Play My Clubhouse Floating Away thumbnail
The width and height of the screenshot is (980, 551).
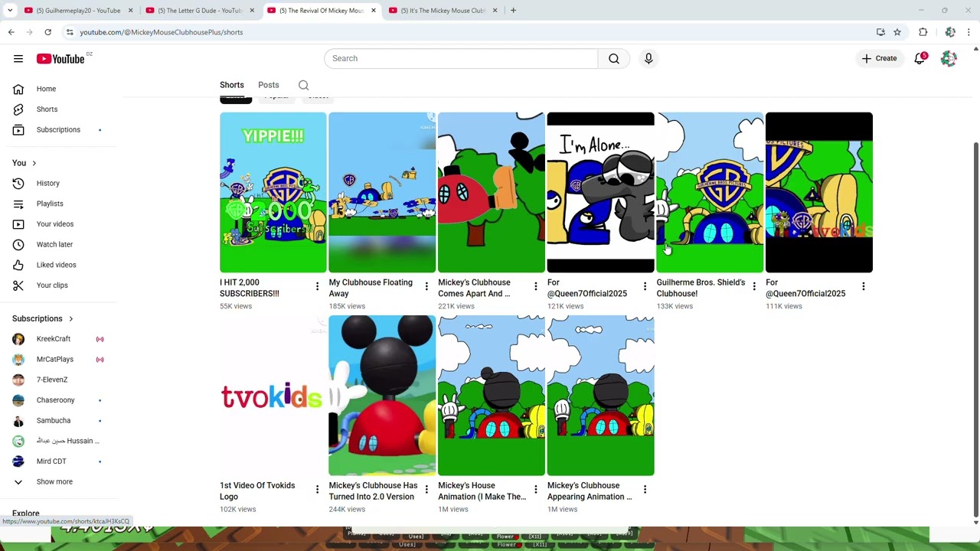pos(382,192)
